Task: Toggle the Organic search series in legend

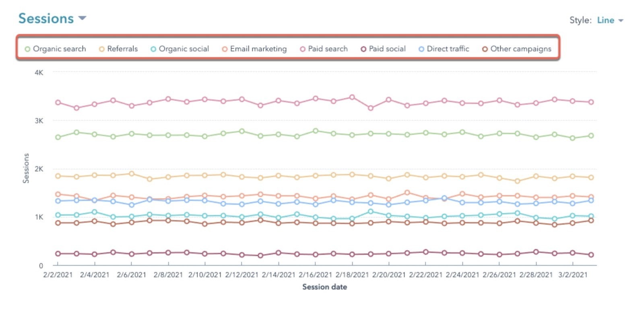Action: click(x=55, y=49)
